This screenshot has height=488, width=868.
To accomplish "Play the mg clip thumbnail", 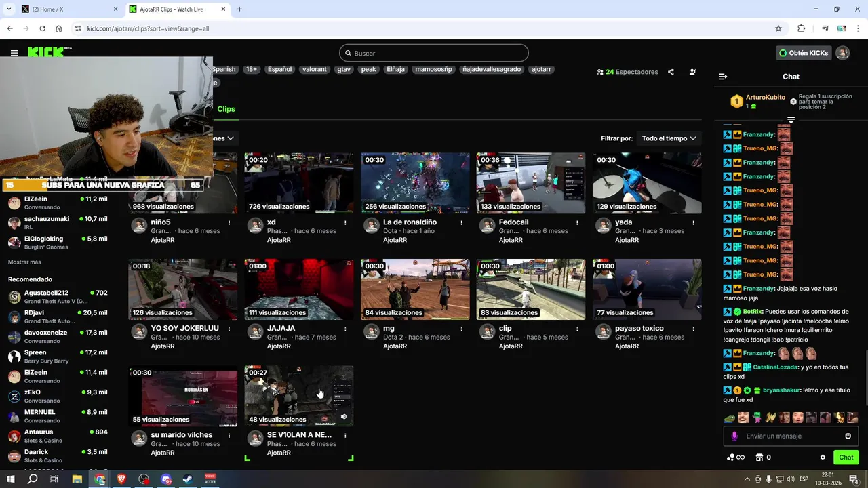I will [415, 289].
